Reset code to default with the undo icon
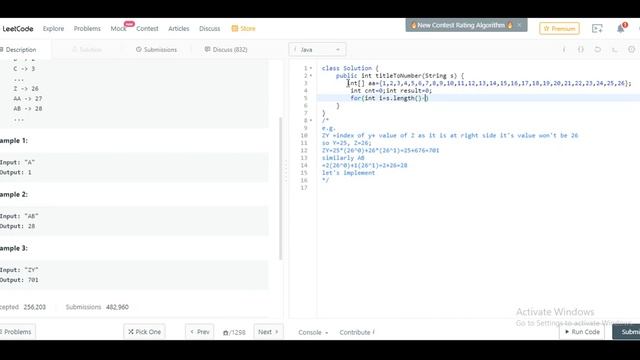 point(598,49)
